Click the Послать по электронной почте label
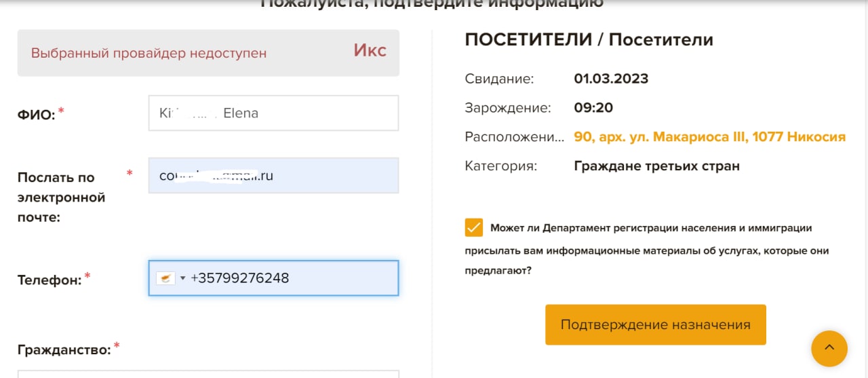 coord(61,197)
